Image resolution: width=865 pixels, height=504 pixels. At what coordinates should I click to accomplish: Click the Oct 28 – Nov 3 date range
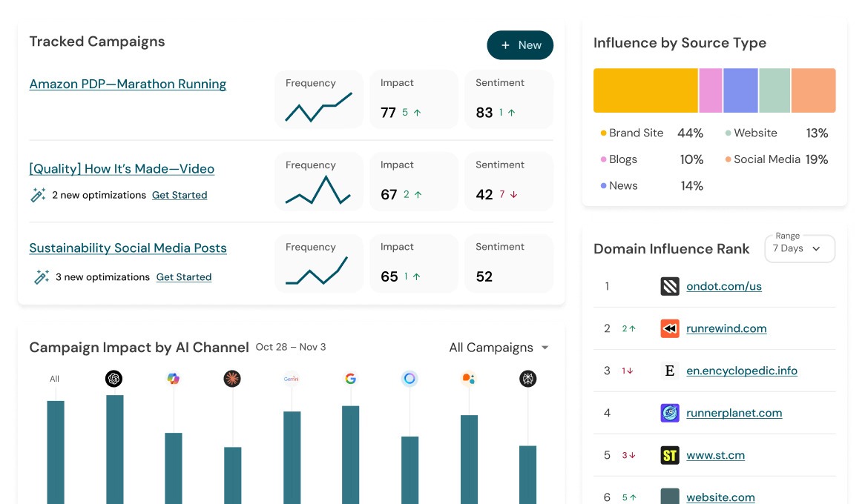(x=291, y=347)
